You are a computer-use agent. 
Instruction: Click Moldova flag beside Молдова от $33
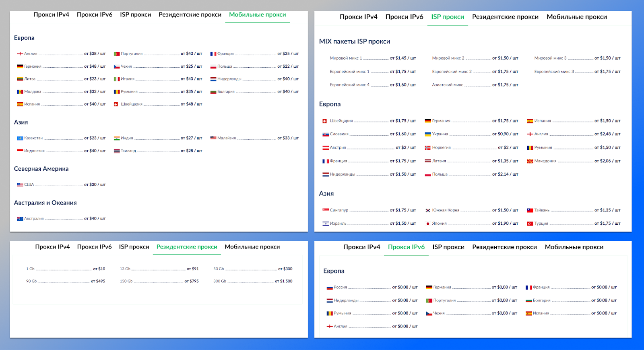20,92
